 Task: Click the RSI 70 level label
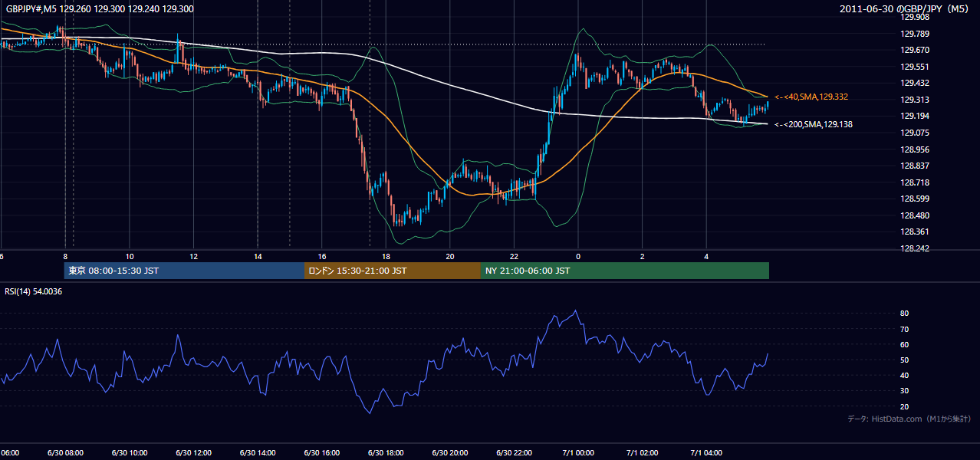pos(905,329)
